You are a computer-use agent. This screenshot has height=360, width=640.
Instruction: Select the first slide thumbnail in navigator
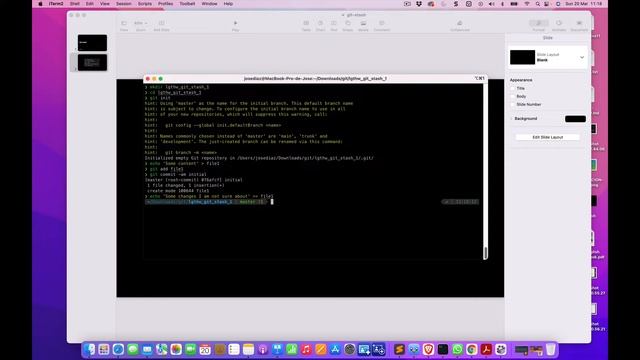(x=92, y=42)
